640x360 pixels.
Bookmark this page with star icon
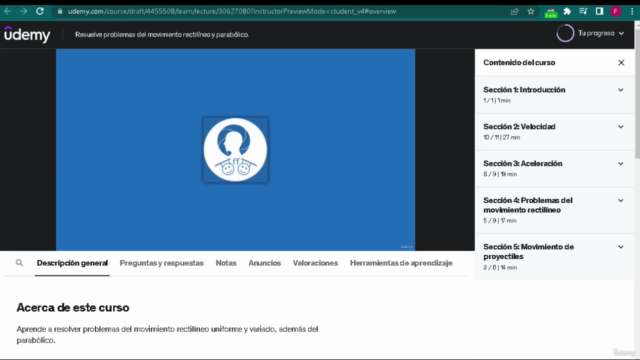coord(531,11)
